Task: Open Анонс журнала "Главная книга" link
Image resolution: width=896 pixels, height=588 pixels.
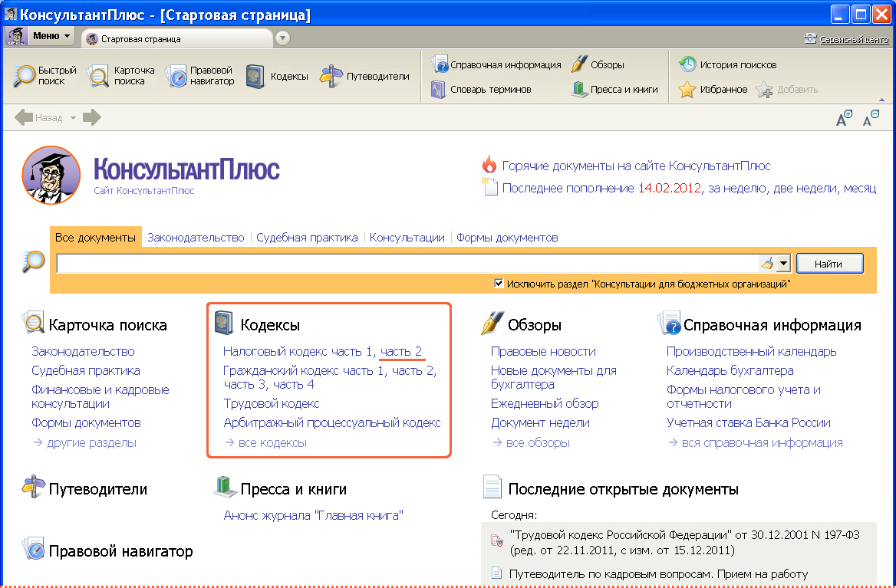Action: [x=313, y=515]
